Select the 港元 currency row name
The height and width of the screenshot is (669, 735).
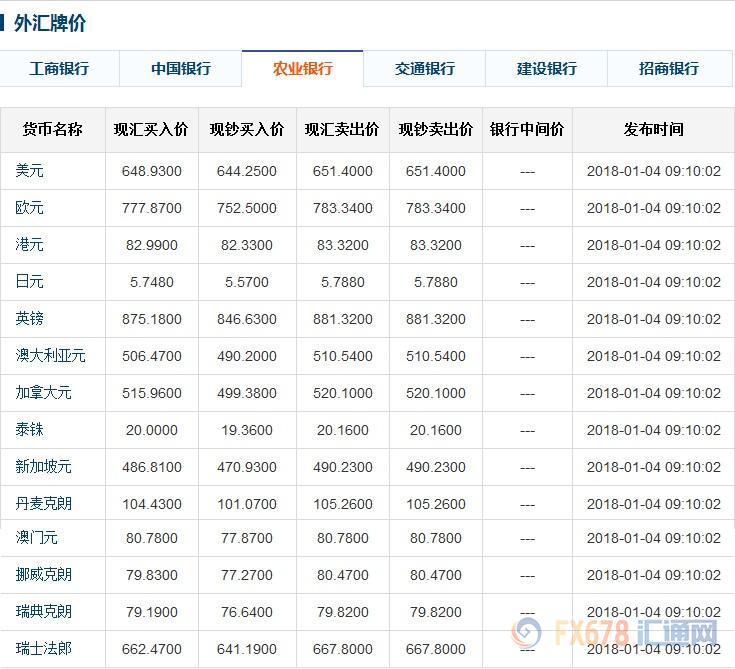pyautogui.click(x=29, y=245)
